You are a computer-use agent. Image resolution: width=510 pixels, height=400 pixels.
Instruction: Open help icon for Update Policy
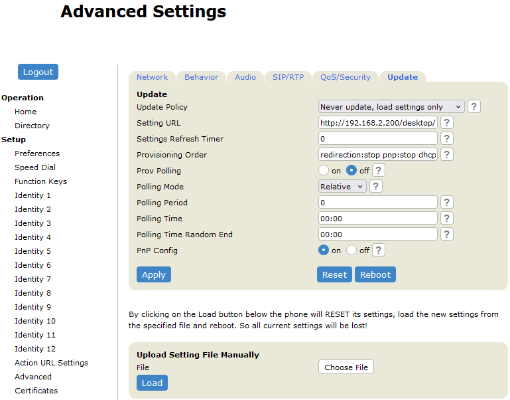coord(474,107)
